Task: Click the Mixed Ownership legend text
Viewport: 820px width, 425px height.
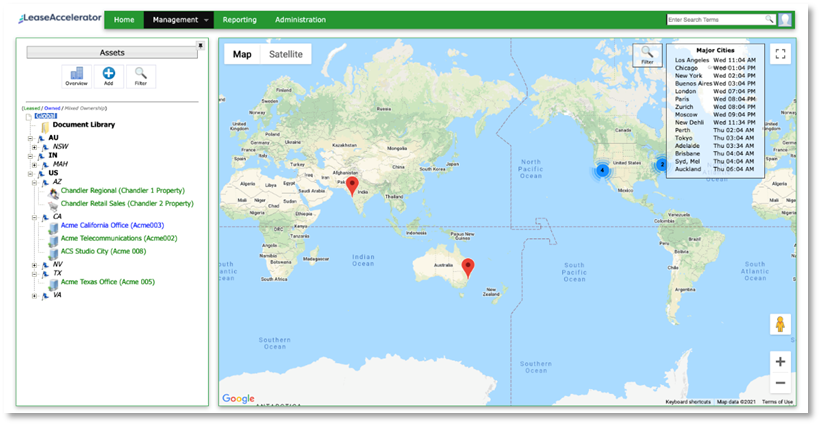Action: [85, 108]
